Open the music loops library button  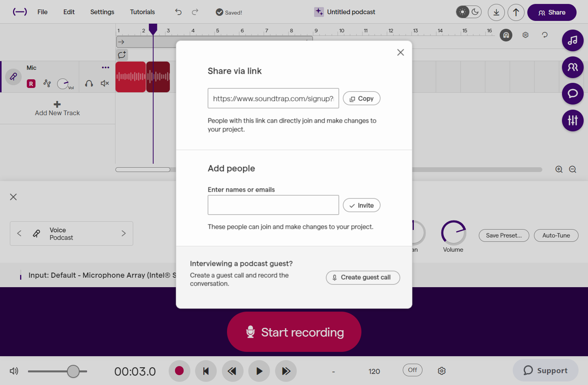point(573,40)
